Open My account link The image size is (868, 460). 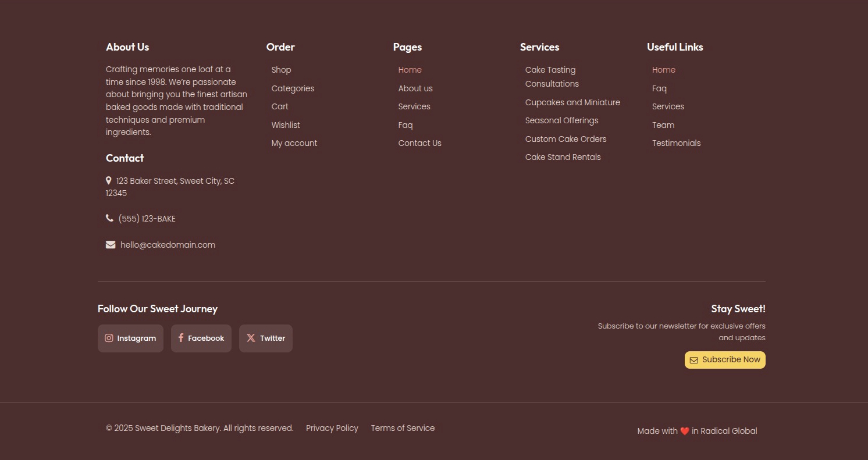294,143
